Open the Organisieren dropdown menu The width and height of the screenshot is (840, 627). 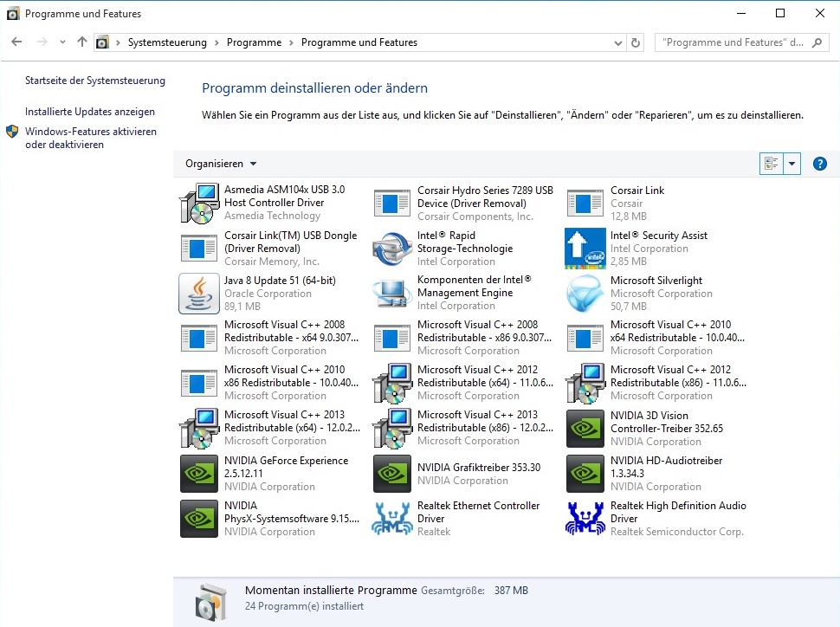coord(221,164)
